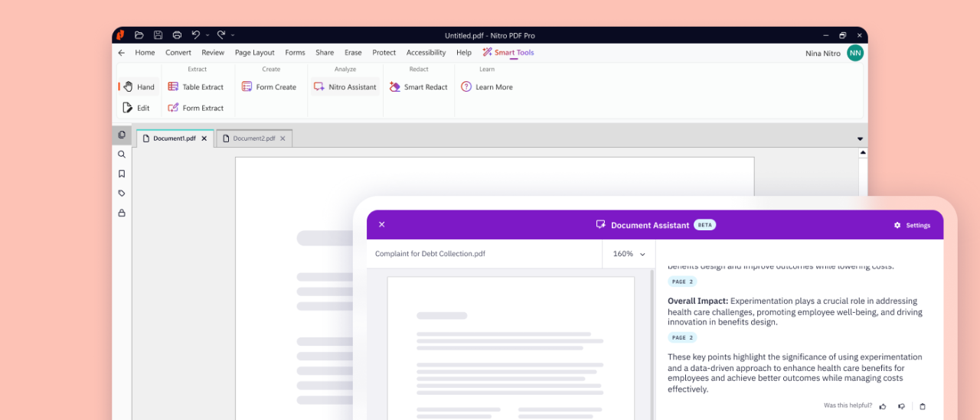Open the Protect ribbon tab
Viewport: 980px width, 420px height.
click(x=384, y=53)
